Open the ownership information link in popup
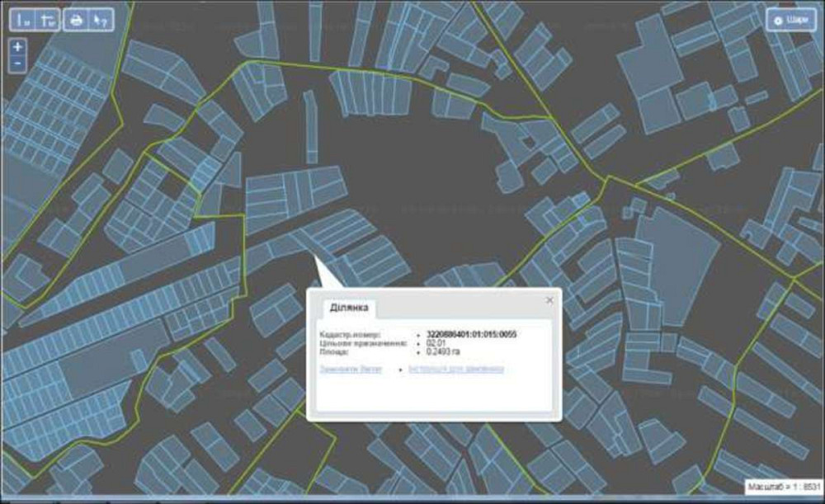Screen dimensions: 825x504 (455, 369)
